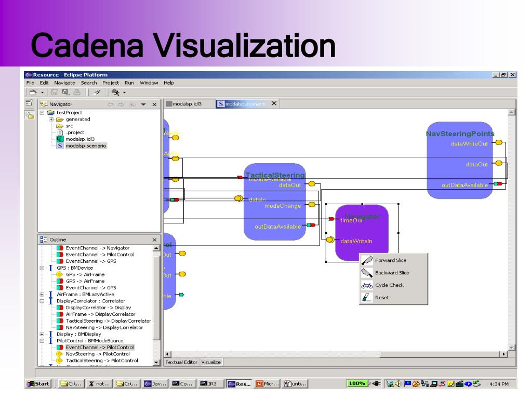This screenshot has height=399, width=532.
Task: Close the Outline view
Action: click(154, 240)
